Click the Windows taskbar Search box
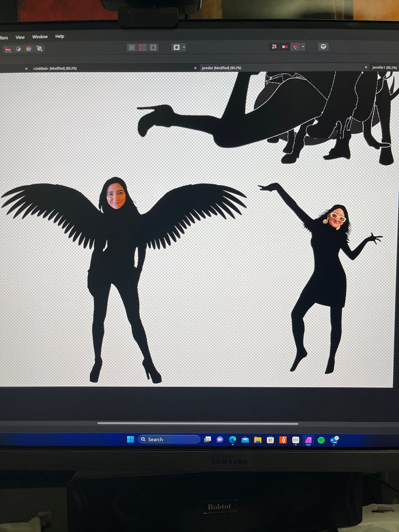 pyautogui.click(x=169, y=439)
